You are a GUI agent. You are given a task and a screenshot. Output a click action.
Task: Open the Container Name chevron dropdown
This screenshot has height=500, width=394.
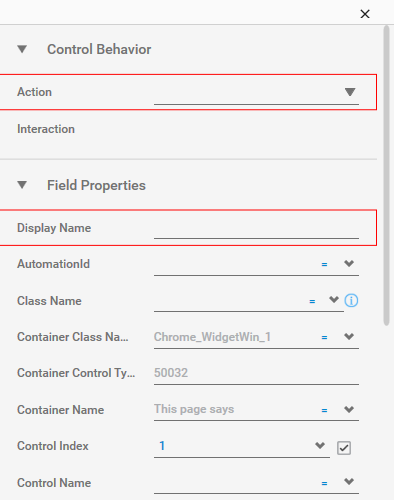pos(349,409)
